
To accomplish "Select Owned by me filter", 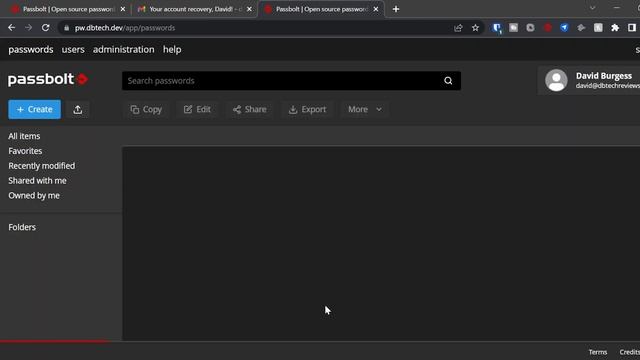I will point(34,196).
